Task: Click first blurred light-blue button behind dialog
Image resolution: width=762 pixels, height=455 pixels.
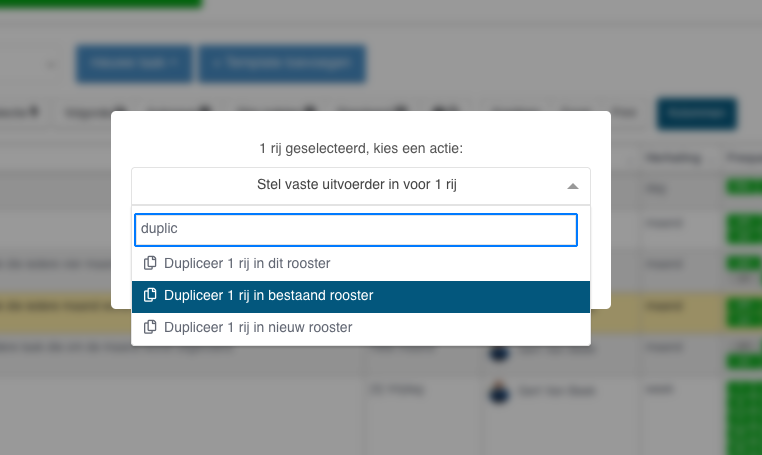Action: pos(134,63)
